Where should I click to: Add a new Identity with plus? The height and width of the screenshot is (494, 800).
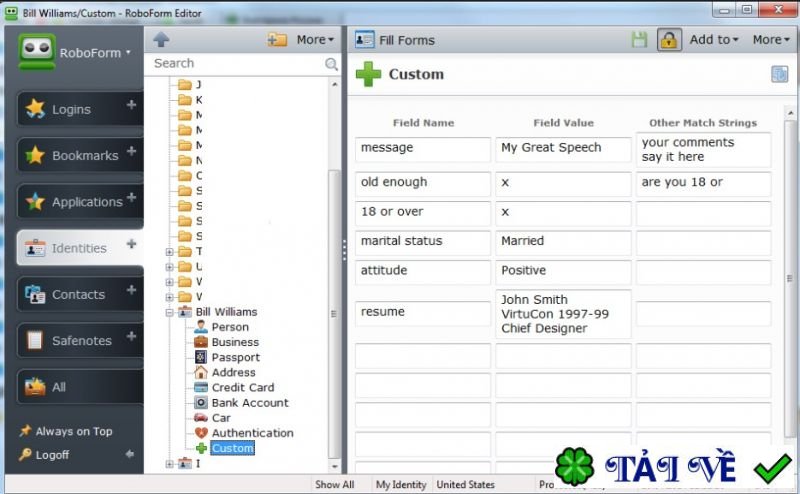click(x=132, y=244)
